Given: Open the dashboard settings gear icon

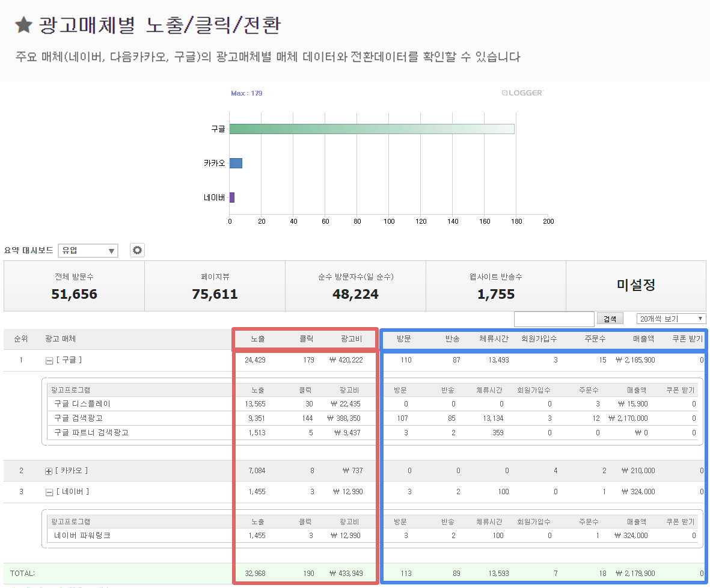Looking at the screenshot, I should click(x=137, y=250).
